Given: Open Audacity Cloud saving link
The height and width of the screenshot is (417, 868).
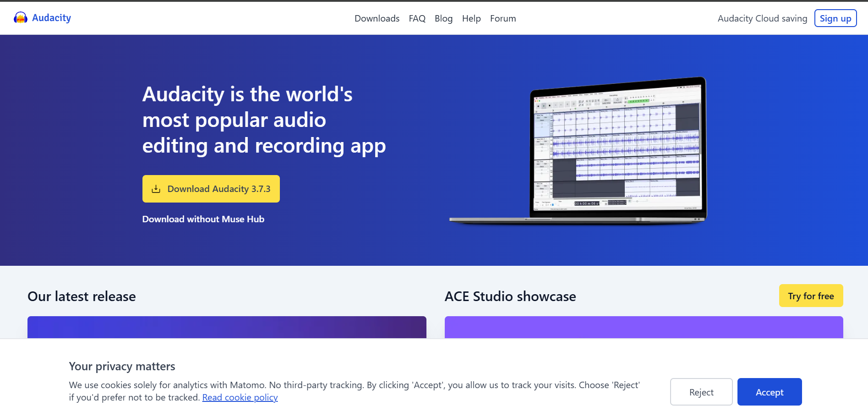Looking at the screenshot, I should [x=762, y=18].
